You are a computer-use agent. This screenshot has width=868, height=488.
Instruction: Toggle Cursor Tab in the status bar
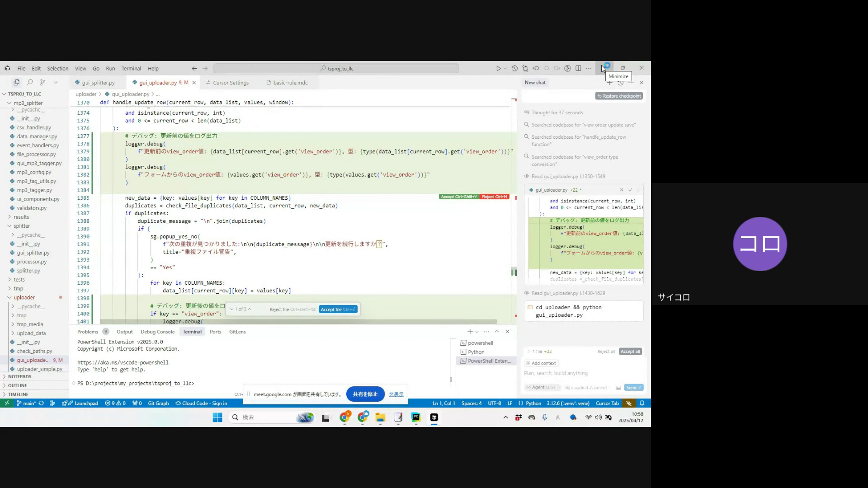(607, 403)
